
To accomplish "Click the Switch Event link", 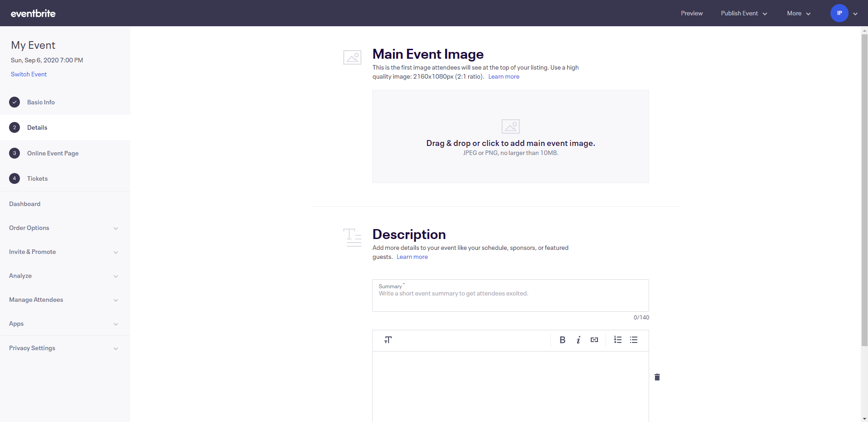I will tap(28, 74).
